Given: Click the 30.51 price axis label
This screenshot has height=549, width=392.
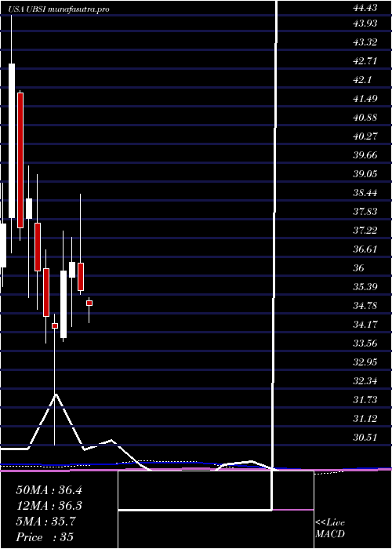Looking at the screenshot, I should click(365, 438).
